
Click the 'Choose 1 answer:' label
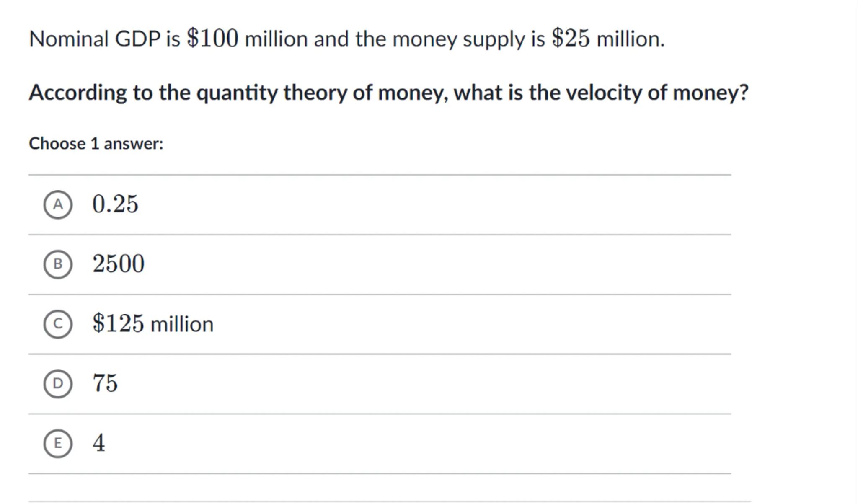click(x=96, y=144)
